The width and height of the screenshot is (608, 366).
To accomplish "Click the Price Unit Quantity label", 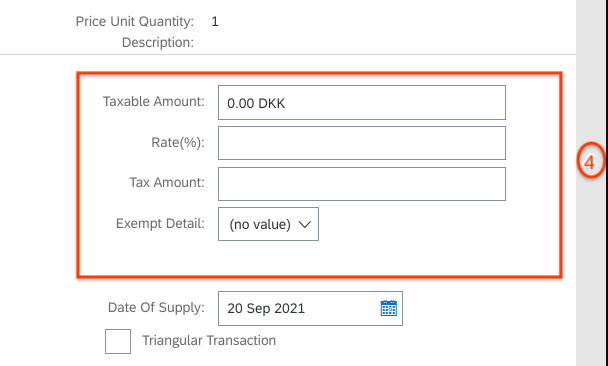I will pyautogui.click(x=135, y=22).
